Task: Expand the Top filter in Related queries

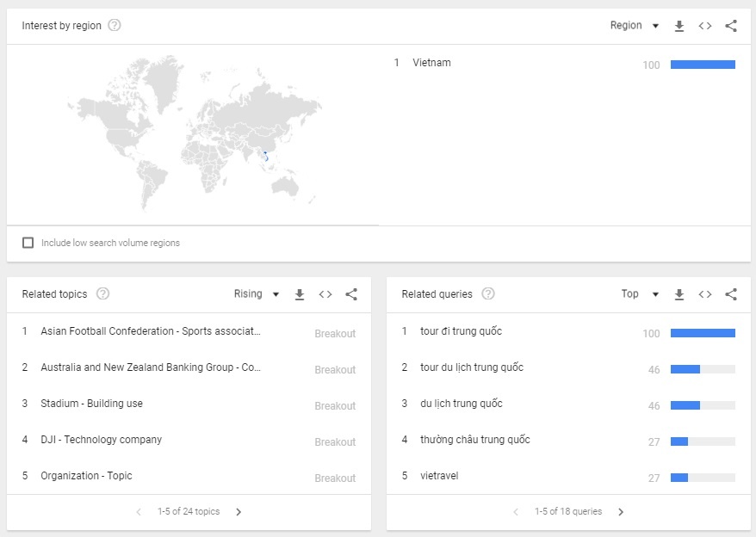Action: coord(640,294)
